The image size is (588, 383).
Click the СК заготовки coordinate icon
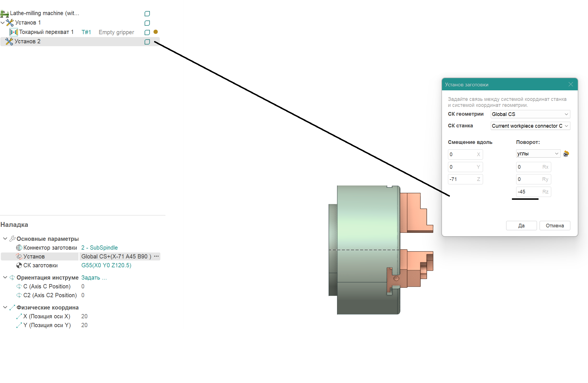point(19,265)
